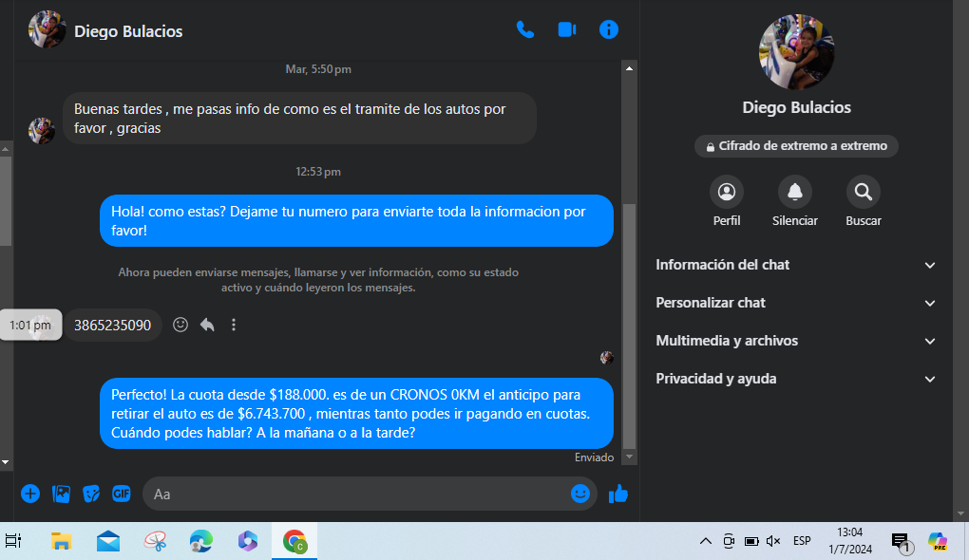Click the 'Enviado' status label
Viewport: 969px width, 560px height.
click(x=594, y=457)
